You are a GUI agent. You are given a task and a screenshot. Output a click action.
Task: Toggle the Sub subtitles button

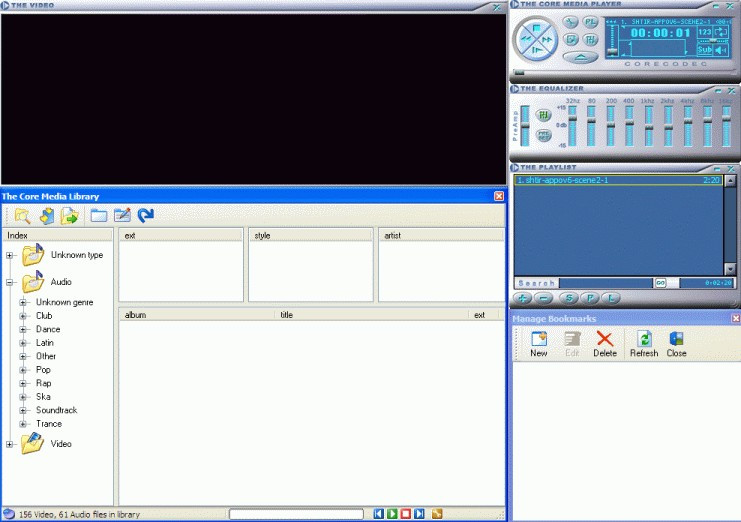tap(704, 49)
